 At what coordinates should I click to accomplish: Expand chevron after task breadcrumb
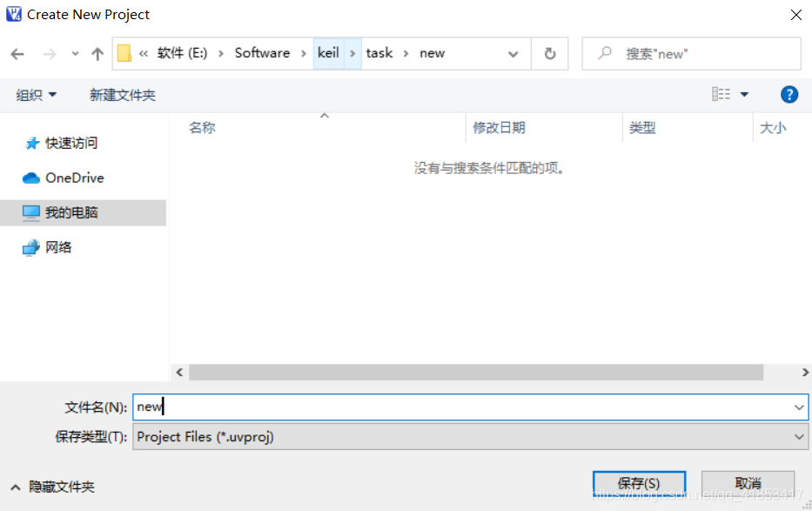pos(406,53)
